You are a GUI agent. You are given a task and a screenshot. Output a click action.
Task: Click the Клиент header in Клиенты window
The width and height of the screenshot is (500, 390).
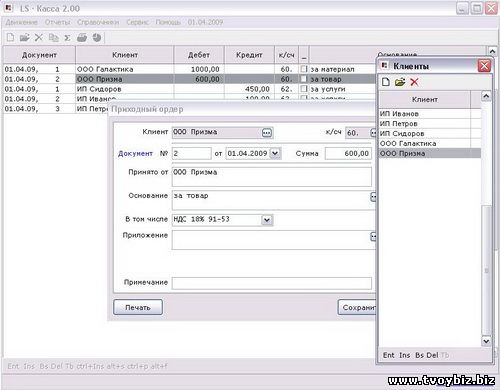pyautogui.click(x=425, y=99)
